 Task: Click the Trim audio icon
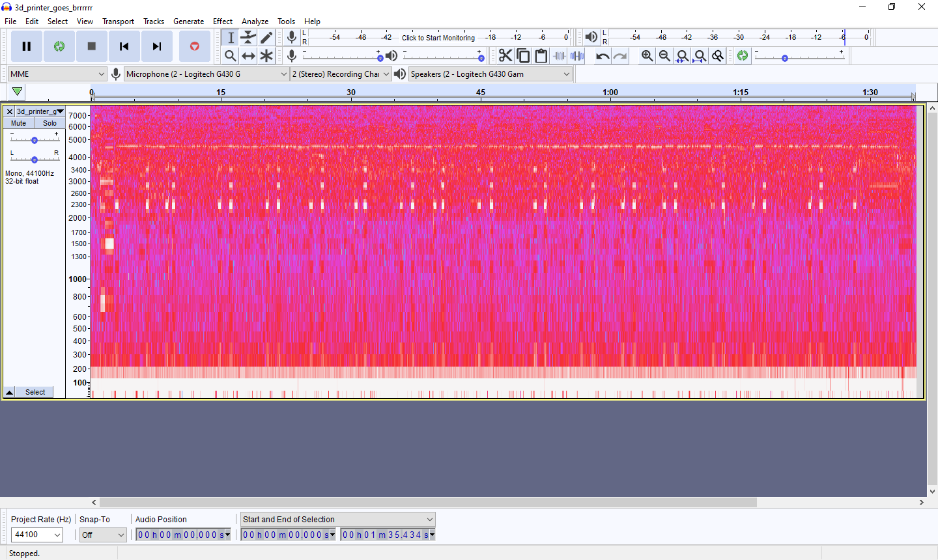559,56
